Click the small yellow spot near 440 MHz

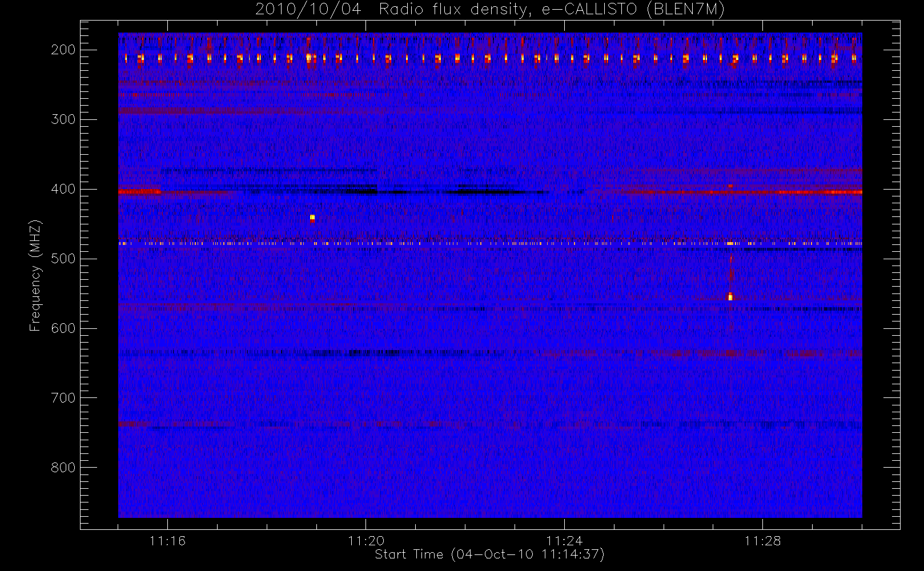pyautogui.click(x=312, y=218)
